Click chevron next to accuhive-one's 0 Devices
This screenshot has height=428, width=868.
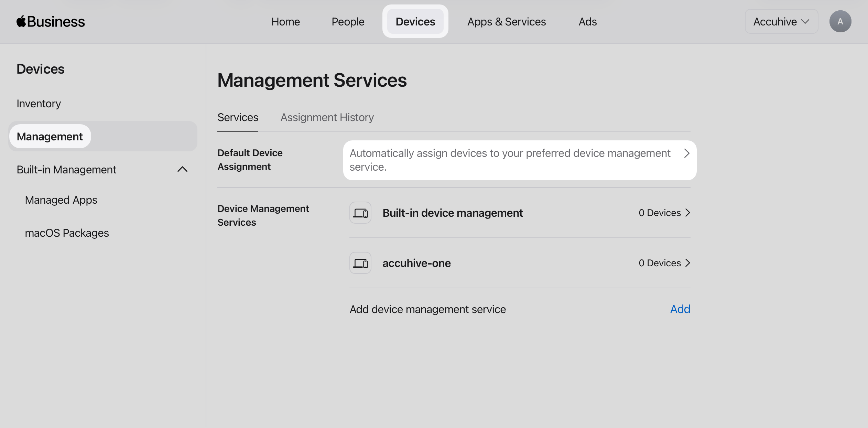point(687,263)
